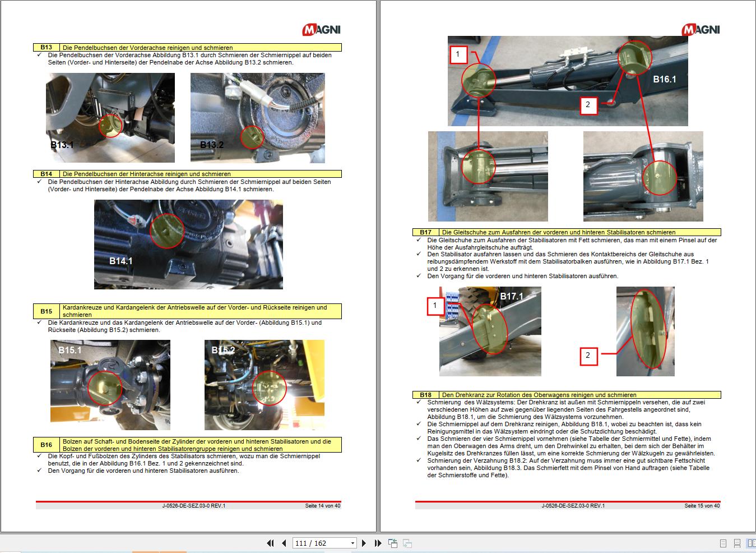Click the B13 section heading
The height and width of the screenshot is (553, 756).
click(x=187, y=48)
